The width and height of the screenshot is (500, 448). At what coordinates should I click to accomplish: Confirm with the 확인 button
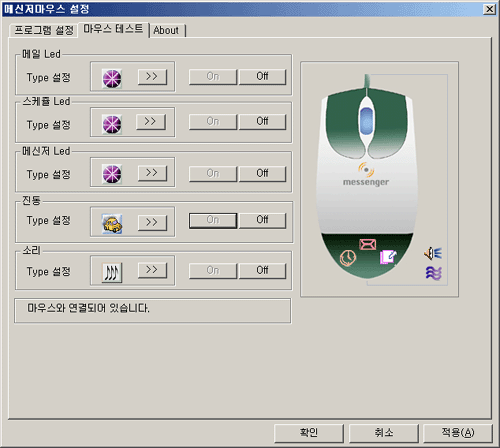[x=309, y=433]
